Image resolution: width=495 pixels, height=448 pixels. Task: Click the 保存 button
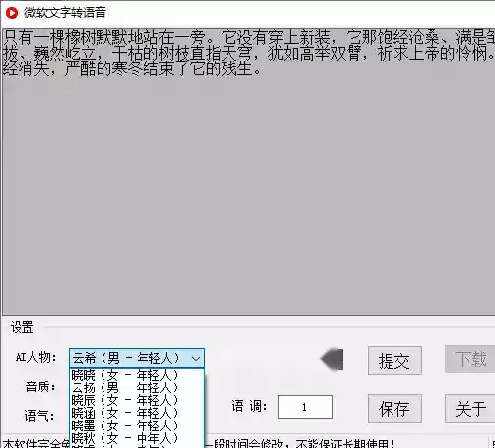point(394,409)
